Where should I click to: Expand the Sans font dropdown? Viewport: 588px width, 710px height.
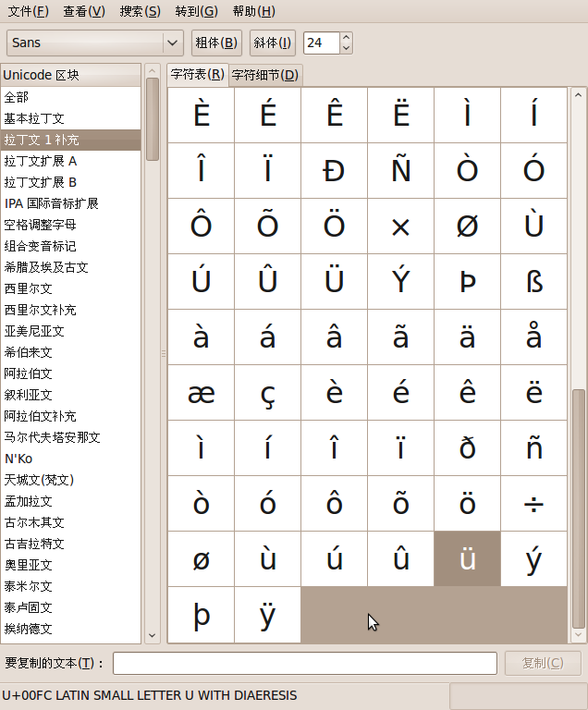click(x=95, y=43)
